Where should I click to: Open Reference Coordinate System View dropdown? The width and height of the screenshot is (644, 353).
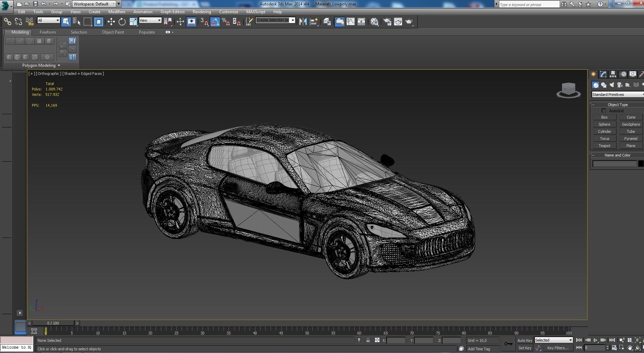coord(150,20)
